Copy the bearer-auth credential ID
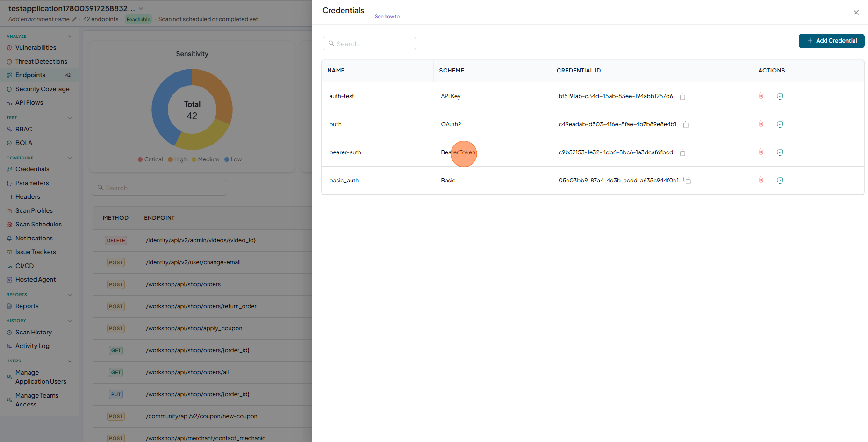Screen dimensions: 868x442 681,152
